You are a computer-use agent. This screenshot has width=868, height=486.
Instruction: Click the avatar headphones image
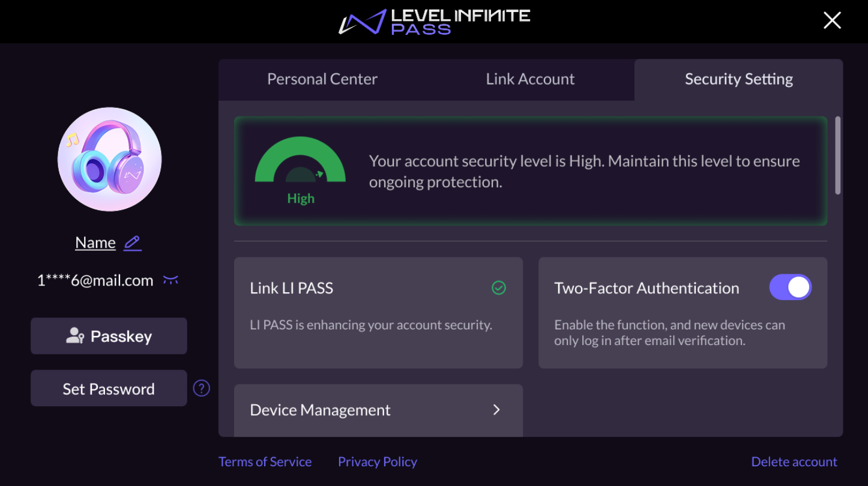tap(109, 159)
